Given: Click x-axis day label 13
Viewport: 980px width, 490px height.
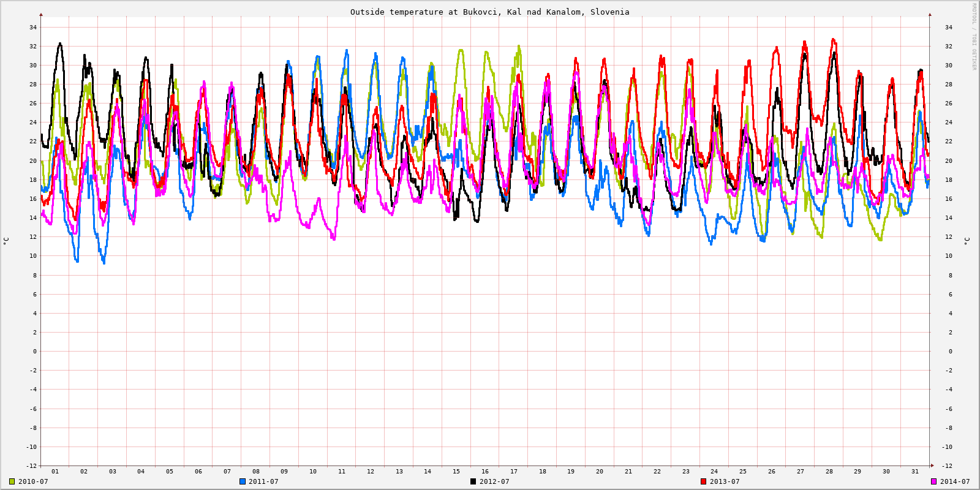Looking at the screenshot, I should click(x=399, y=472).
